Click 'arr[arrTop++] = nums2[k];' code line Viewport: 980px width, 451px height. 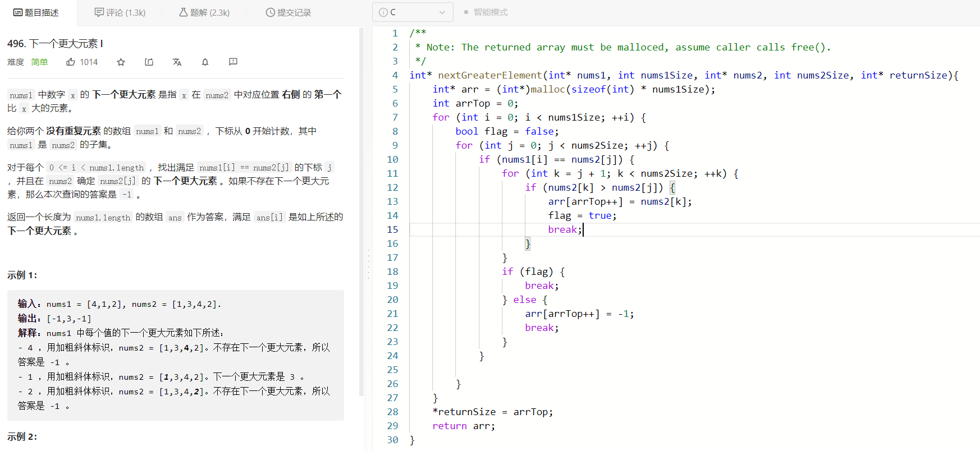pyautogui.click(x=620, y=201)
